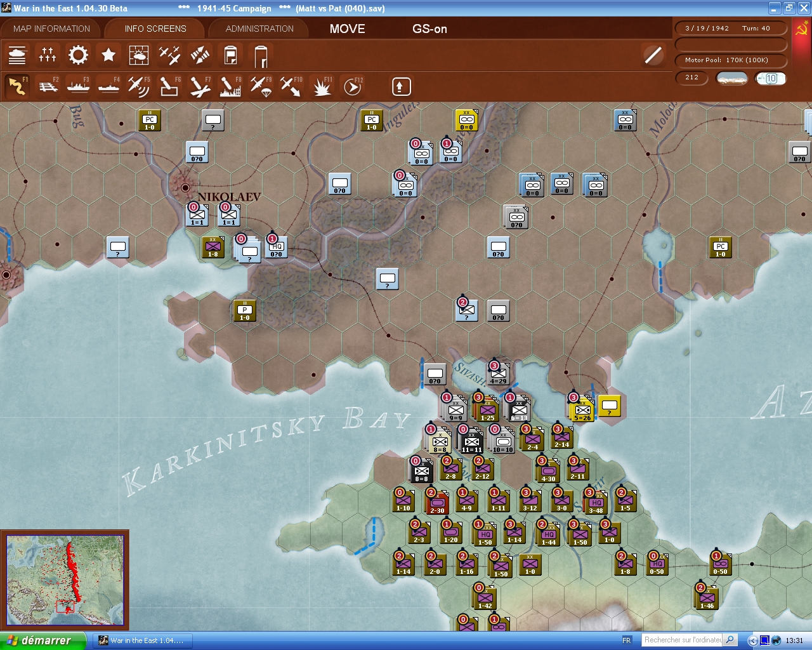Select the P 1-0 unit counter
This screenshot has height=650, width=812.
245,310
